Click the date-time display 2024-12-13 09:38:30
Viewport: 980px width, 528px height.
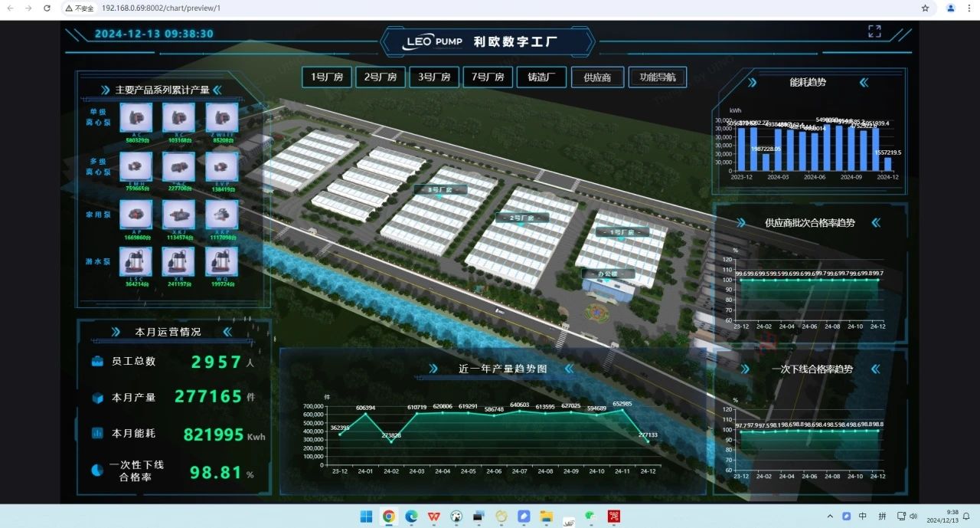tap(154, 34)
